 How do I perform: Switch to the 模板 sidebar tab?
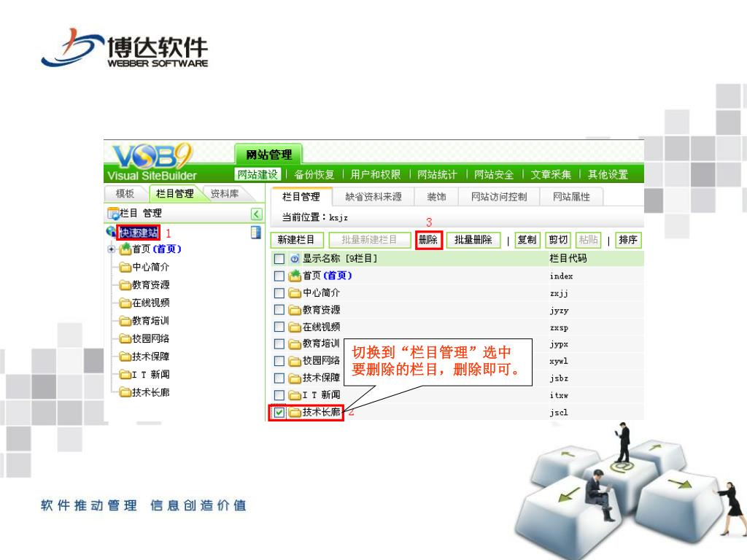(x=125, y=193)
